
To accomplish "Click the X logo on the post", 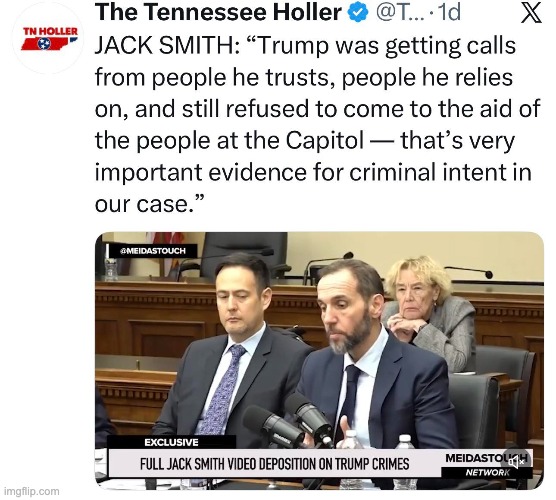I will tap(530, 13).
